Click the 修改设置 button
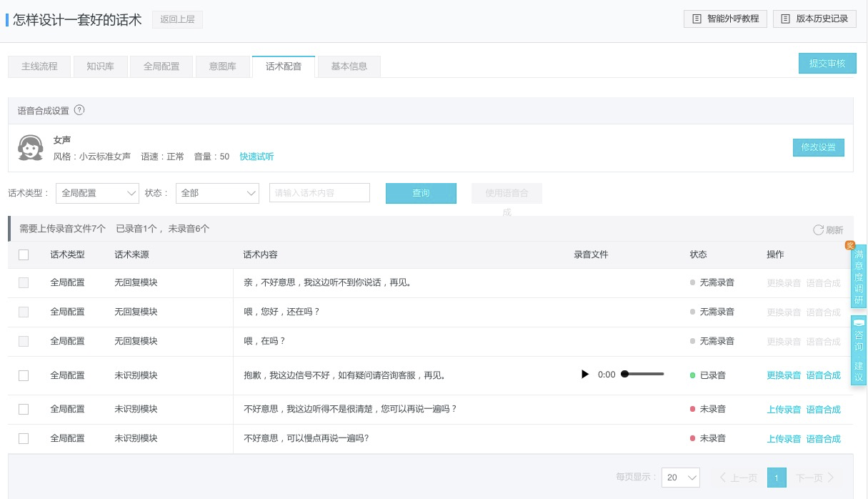 click(x=818, y=147)
